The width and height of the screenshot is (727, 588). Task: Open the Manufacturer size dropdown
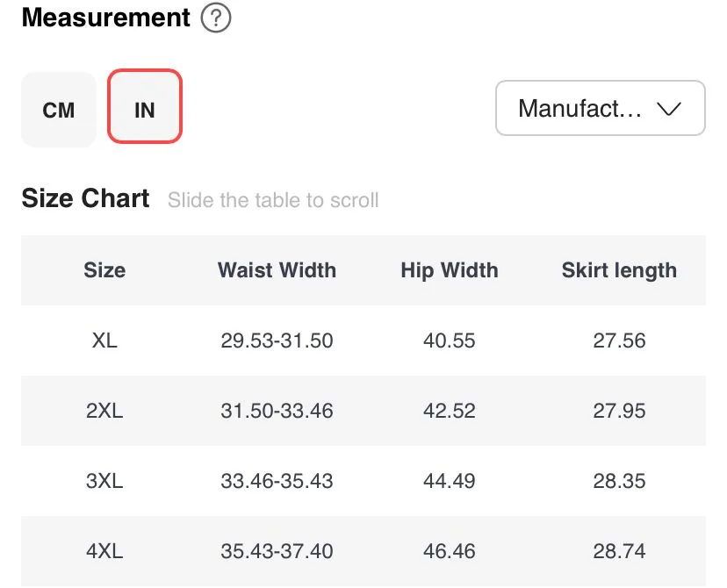(x=601, y=108)
